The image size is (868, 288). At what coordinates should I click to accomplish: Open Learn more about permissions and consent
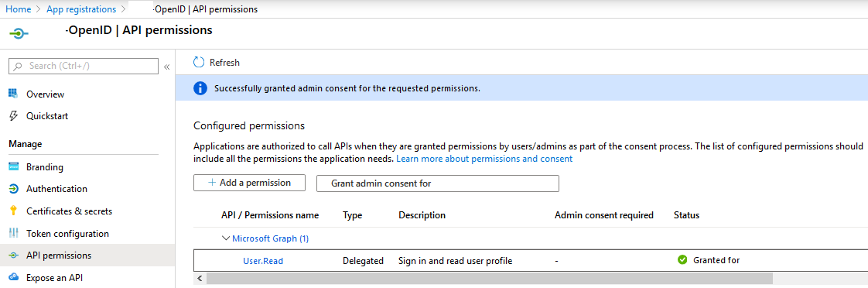[x=484, y=159]
